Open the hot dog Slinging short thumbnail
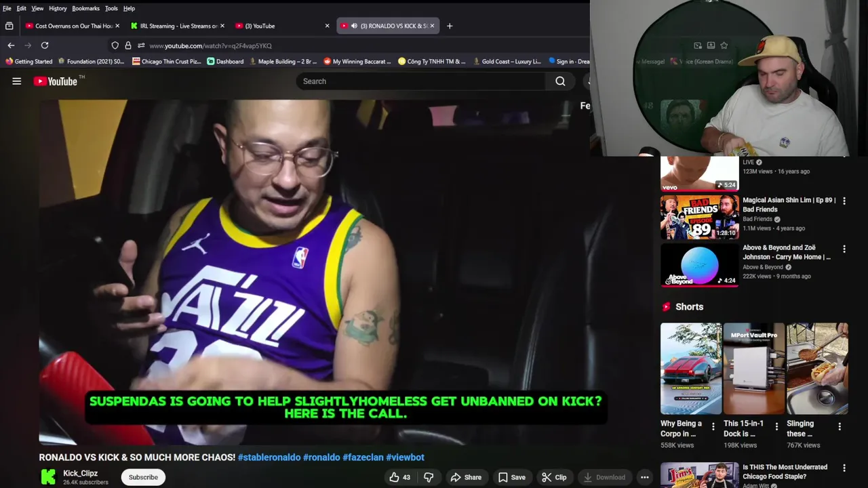868x488 pixels. (817, 369)
